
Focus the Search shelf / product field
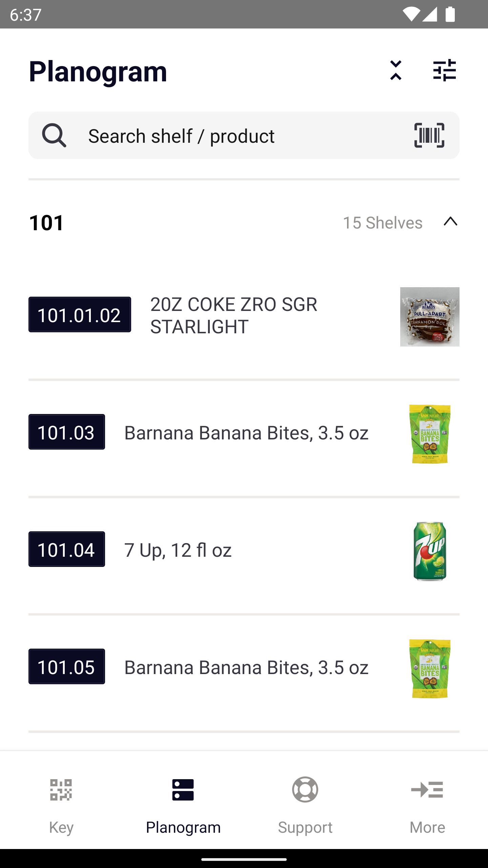[244, 135]
